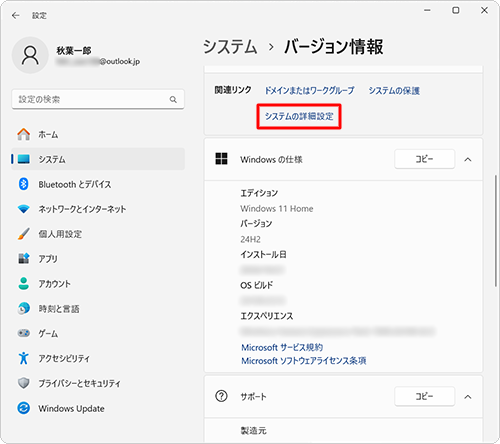Click the network Wi-Fi icon
Viewport: 500px width, 444px height.
24,209
